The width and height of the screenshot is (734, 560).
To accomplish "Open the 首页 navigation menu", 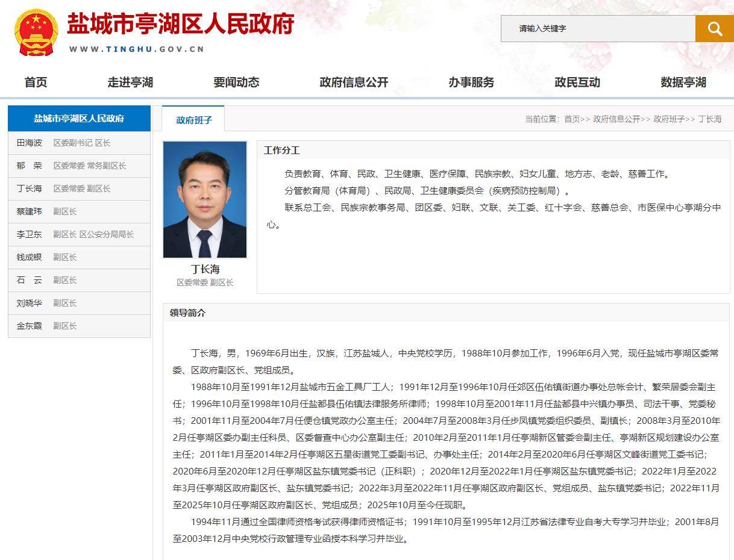I will click(36, 82).
